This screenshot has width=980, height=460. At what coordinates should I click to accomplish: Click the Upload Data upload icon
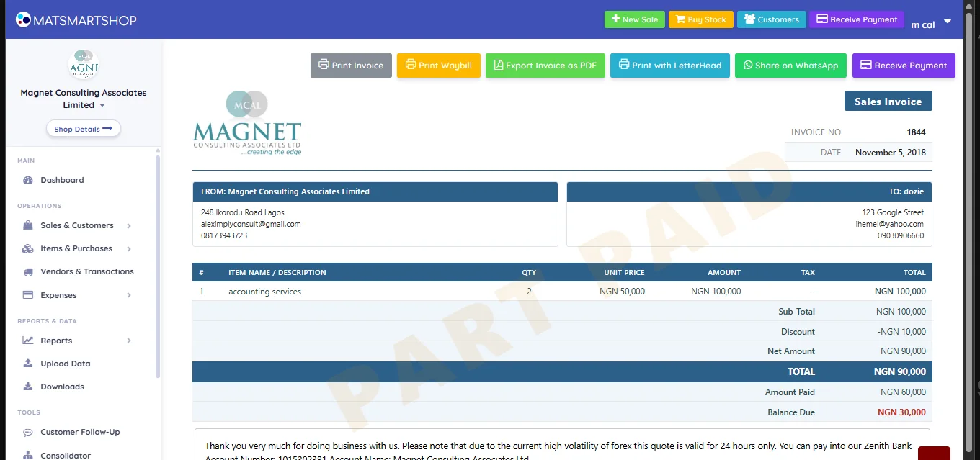tap(28, 364)
